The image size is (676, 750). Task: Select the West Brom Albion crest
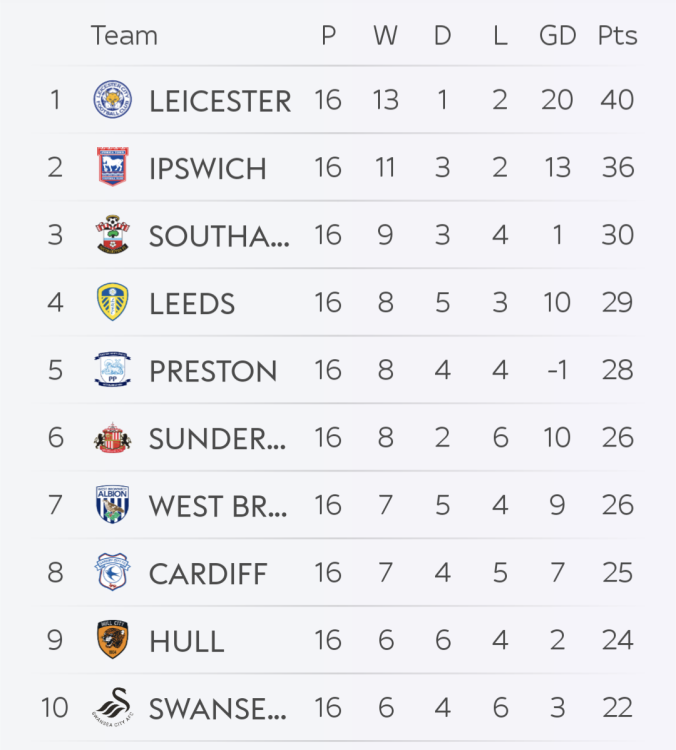tap(111, 505)
